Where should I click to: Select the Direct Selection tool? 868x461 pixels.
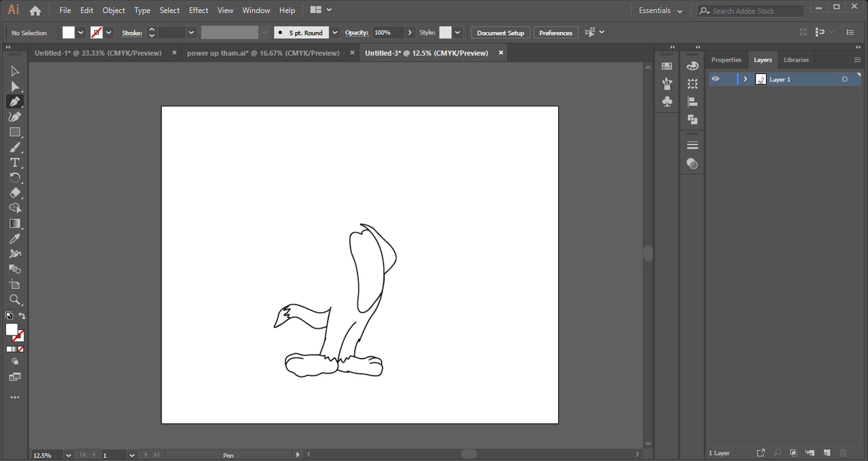pyautogui.click(x=15, y=87)
